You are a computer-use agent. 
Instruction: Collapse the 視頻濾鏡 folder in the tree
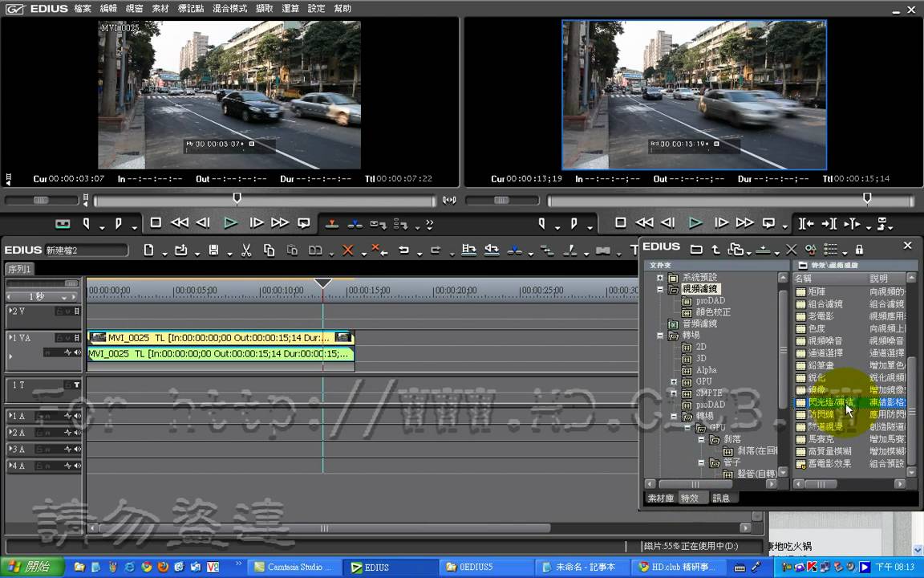point(660,289)
